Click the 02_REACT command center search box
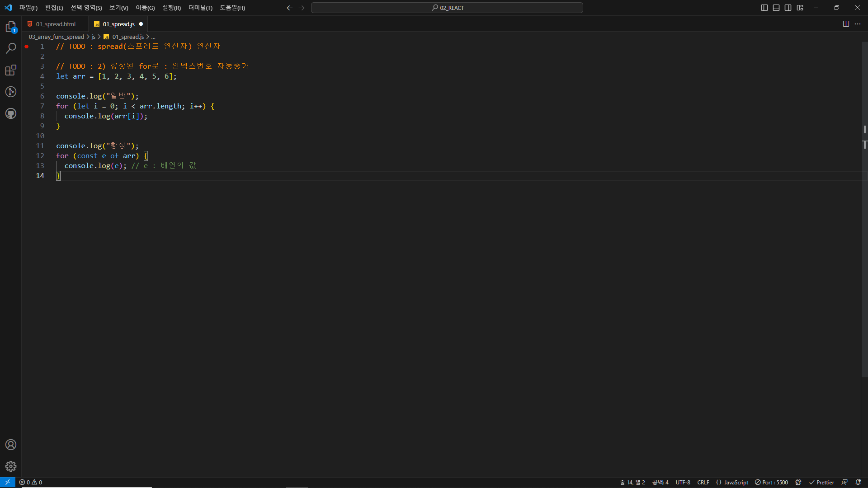 pos(447,8)
